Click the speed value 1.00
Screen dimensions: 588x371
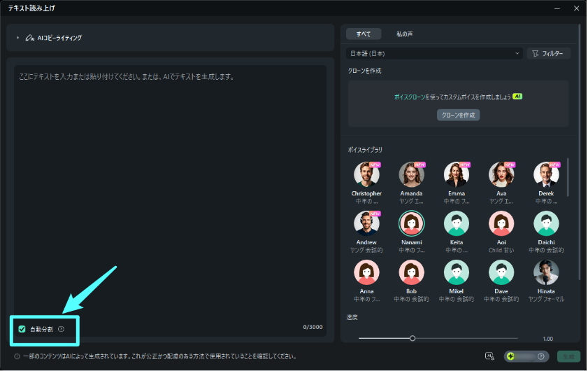[x=548, y=339]
